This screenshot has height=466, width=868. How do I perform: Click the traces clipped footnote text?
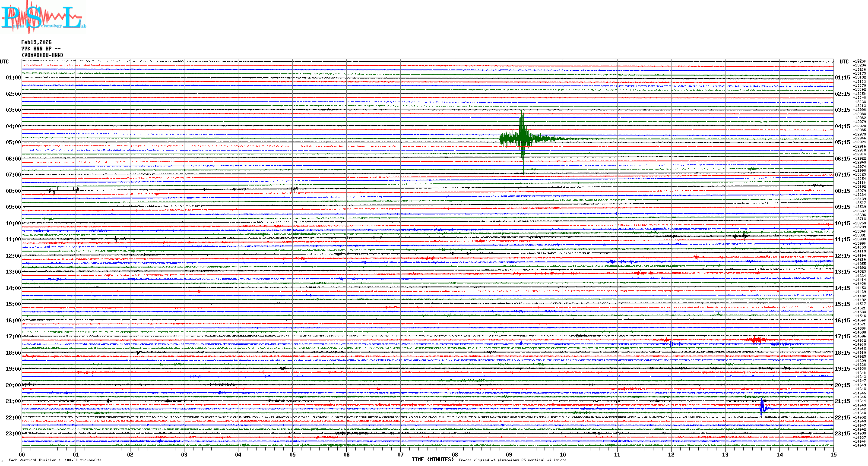[512, 460]
